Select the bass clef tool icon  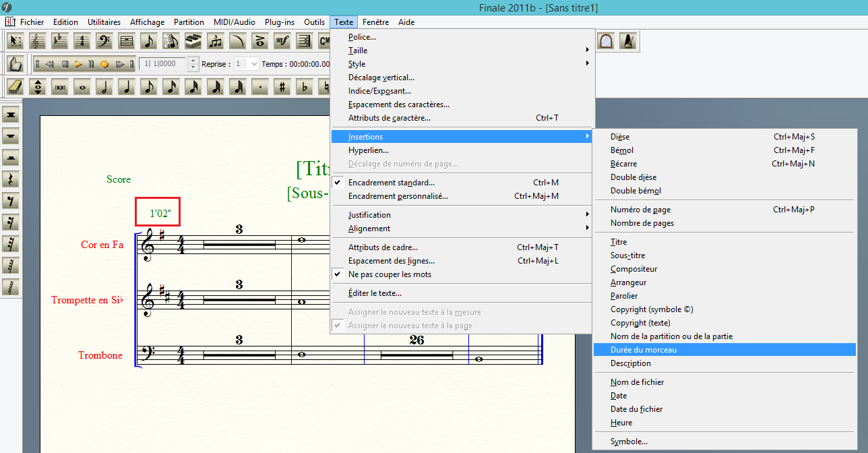pyautogui.click(x=104, y=41)
